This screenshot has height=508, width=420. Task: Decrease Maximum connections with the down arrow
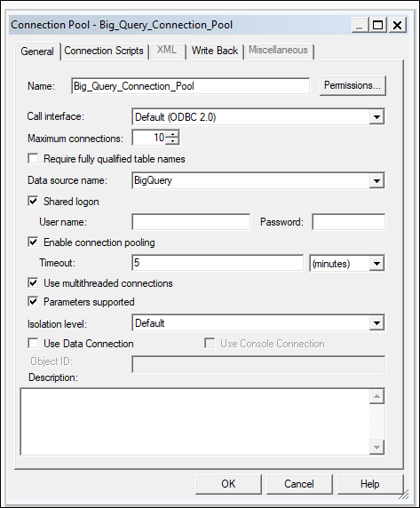pos(172,141)
